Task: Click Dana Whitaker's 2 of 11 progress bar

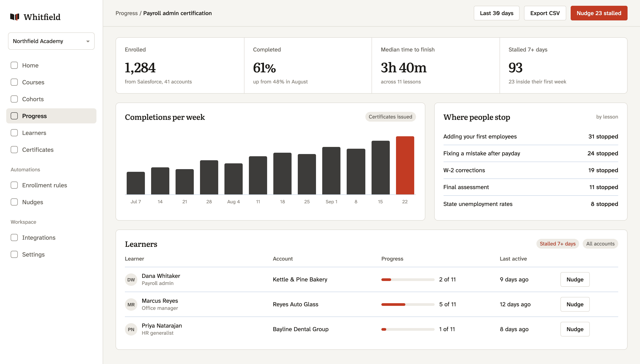Action: (x=408, y=279)
